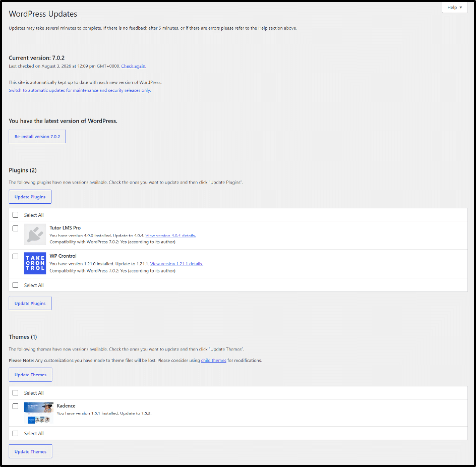This screenshot has width=476, height=467.
Task: Check the Kadence theme checkbox
Action: (16, 406)
